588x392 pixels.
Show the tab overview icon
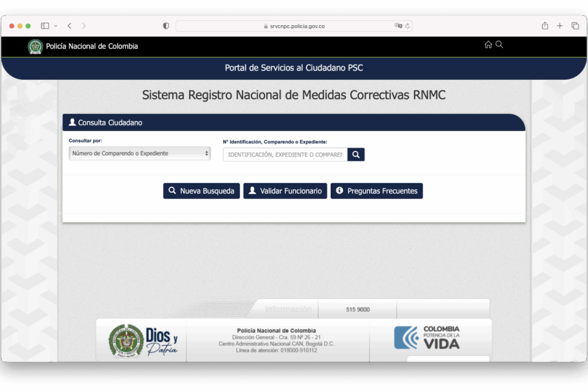click(x=575, y=26)
